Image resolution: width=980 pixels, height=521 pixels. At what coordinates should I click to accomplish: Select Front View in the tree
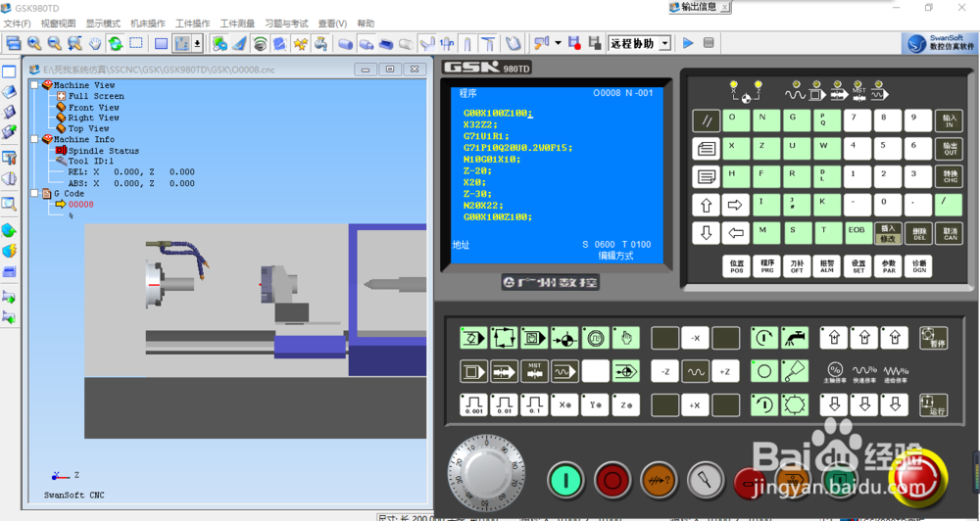[x=94, y=108]
